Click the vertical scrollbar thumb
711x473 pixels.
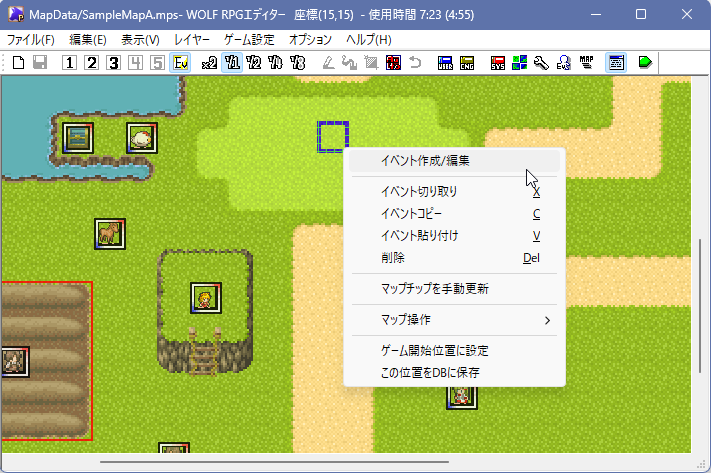700,306
